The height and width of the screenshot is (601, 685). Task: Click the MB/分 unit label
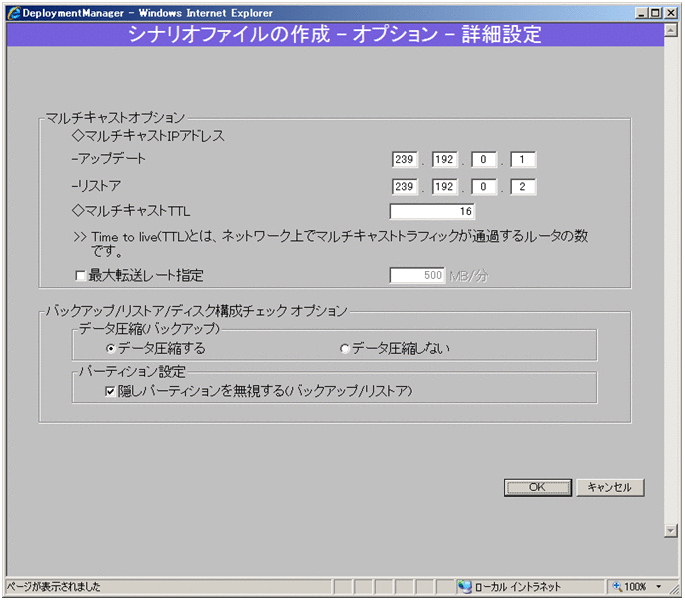469,276
